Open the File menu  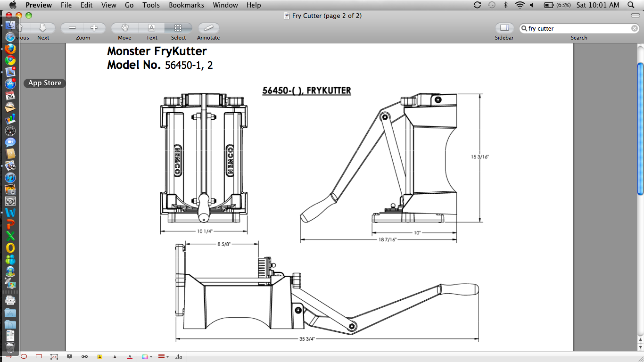[66, 5]
